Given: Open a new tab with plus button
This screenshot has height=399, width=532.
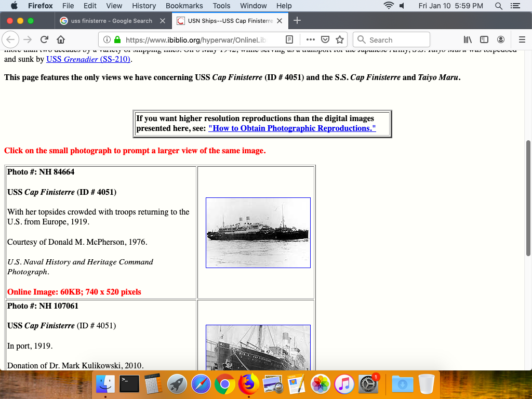Looking at the screenshot, I should click(297, 21).
